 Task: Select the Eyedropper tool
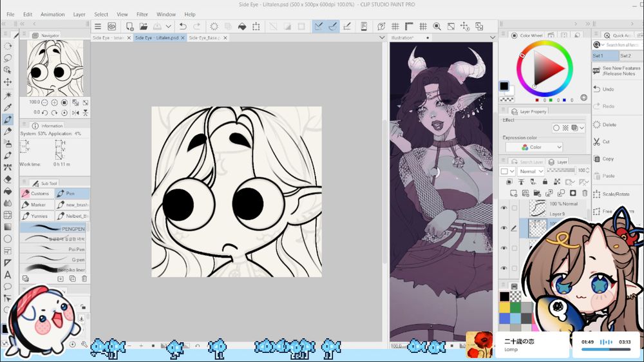(7, 107)
